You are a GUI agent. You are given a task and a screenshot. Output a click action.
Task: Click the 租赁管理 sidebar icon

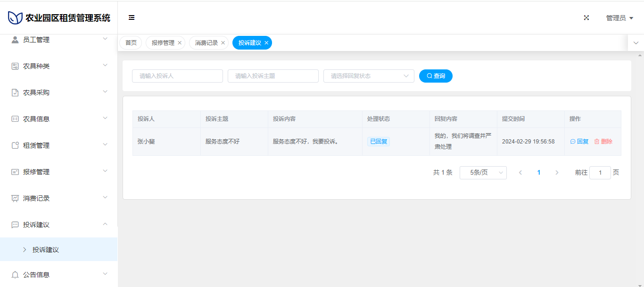tap(15, 145)
